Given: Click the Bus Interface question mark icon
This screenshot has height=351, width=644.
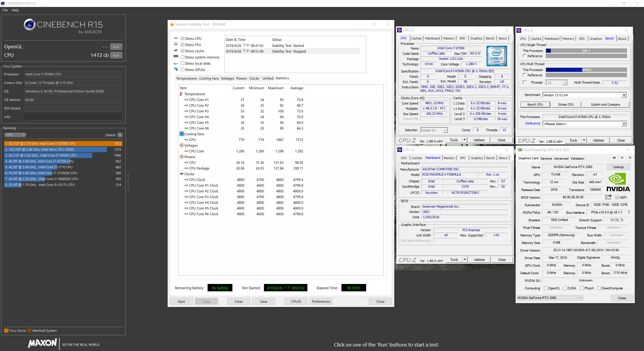Looking at the screenshot, I should tap(629, 212).
